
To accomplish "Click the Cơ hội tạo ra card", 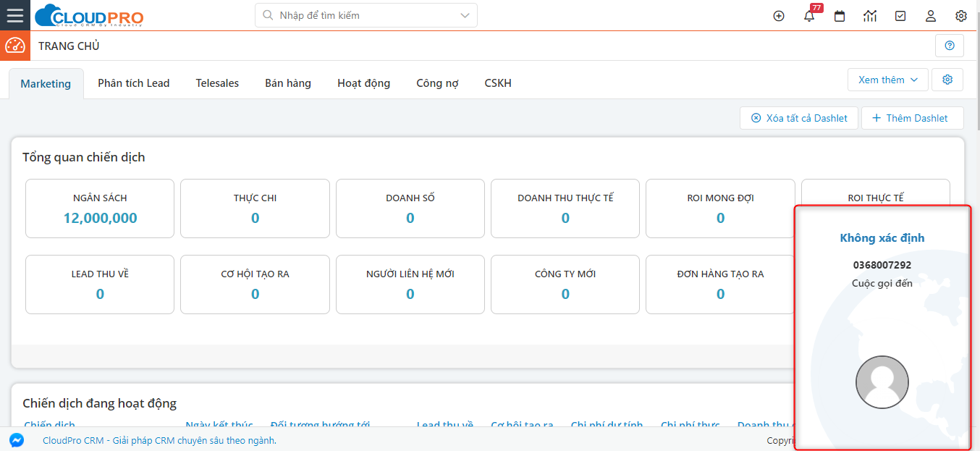I will coord(255,284).
